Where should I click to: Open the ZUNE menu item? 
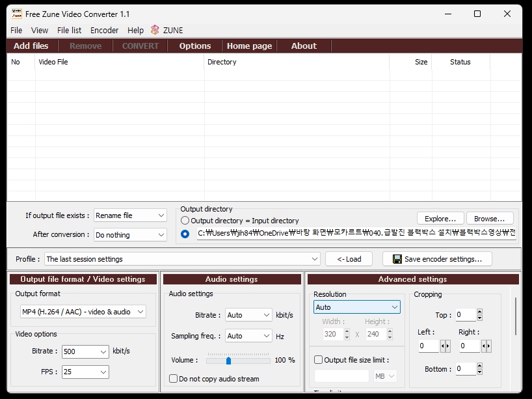pyautogui.click(x=173, y=30)
